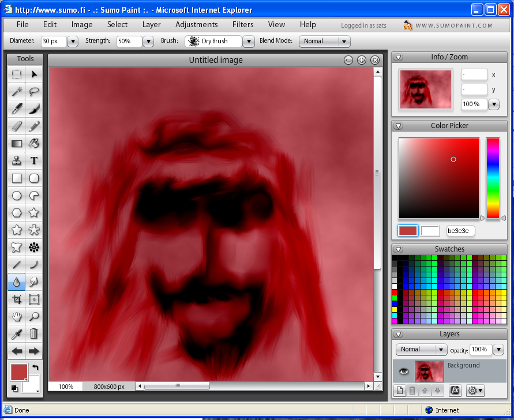Select the Hand pan tool
The width and height of the screenshot is (514, 420).
(x=17, y=316)
